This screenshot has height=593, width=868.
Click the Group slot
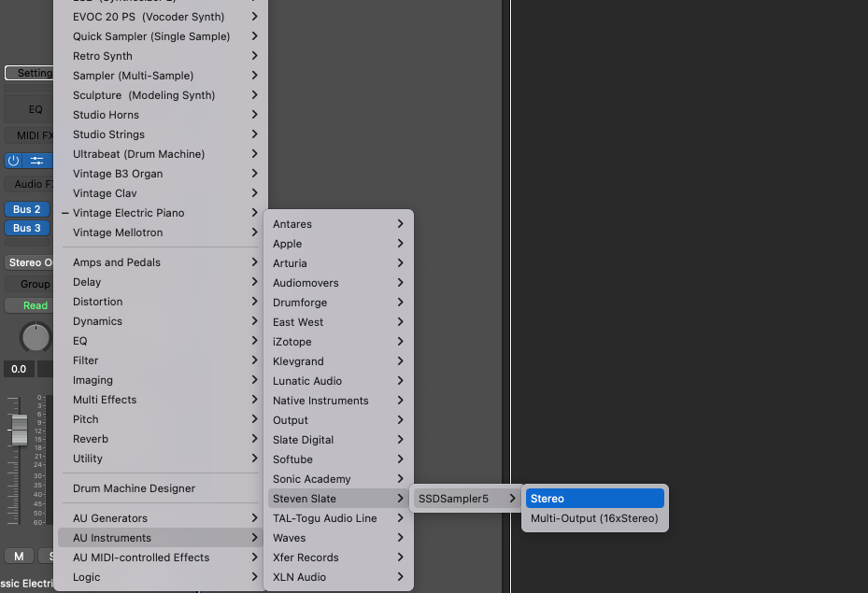click(29, 284)
